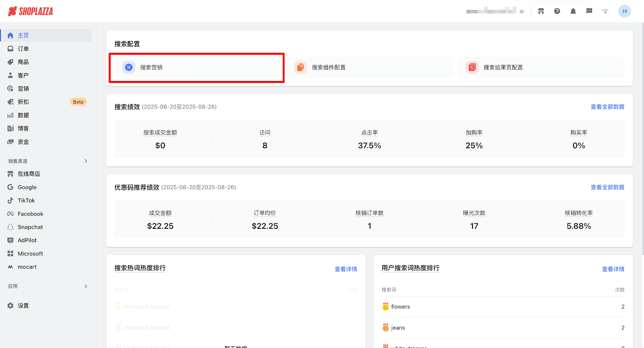Click the orange 搜索组件配置 icon
This screenshot has height=348, width=644.
[301, 67]
